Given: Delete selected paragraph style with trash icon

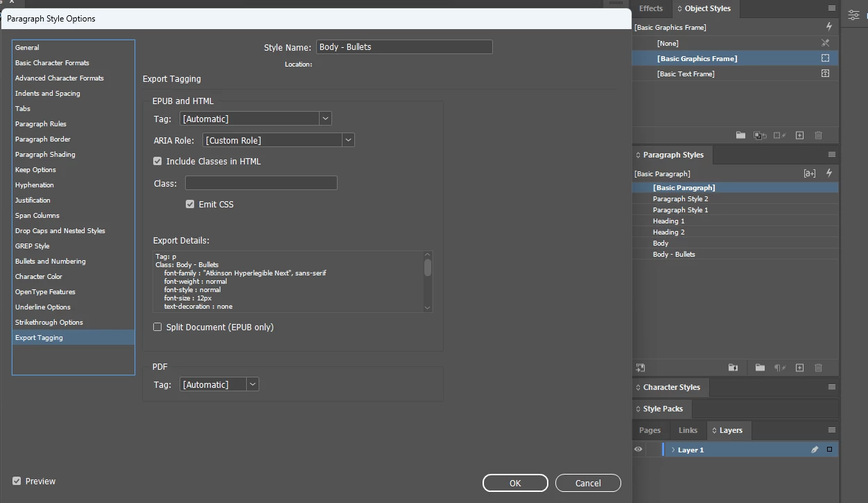Looking at the screenshot, I should click(818, 368).
